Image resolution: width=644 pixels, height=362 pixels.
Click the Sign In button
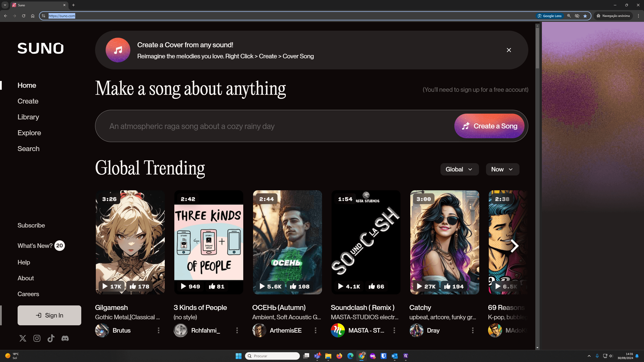click(49, 315)
